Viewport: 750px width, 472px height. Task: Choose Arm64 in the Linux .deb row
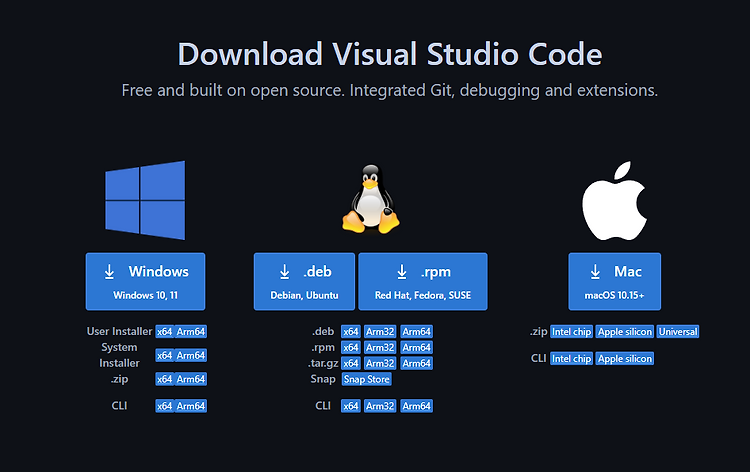417,331
